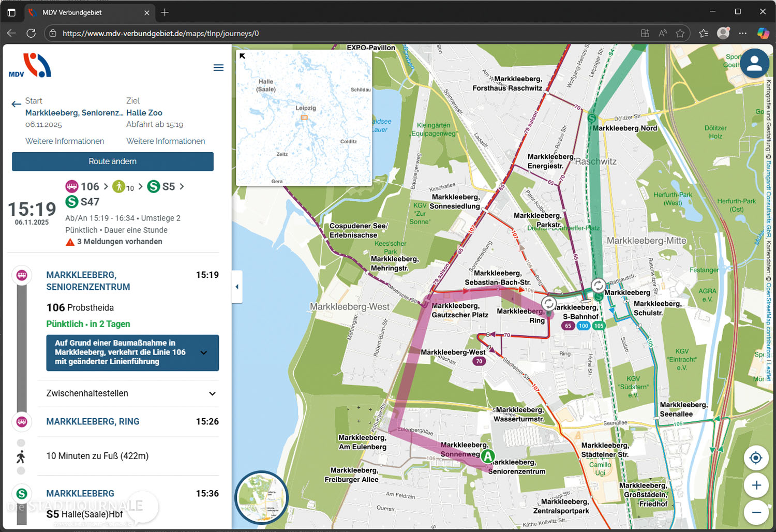This screenshot has width=776, height=532.
Task: Click the Route ändern button
Action: pyautogui.click(x=113, y=161)
